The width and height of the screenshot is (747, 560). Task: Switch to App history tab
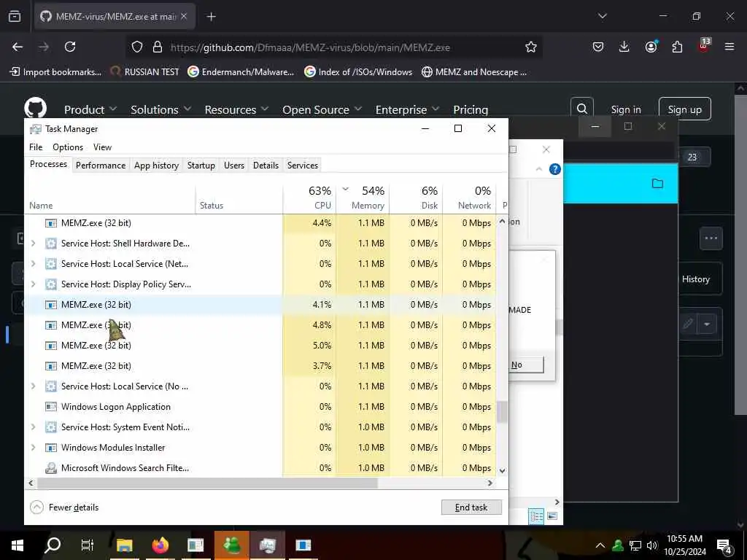pos(156,166)
